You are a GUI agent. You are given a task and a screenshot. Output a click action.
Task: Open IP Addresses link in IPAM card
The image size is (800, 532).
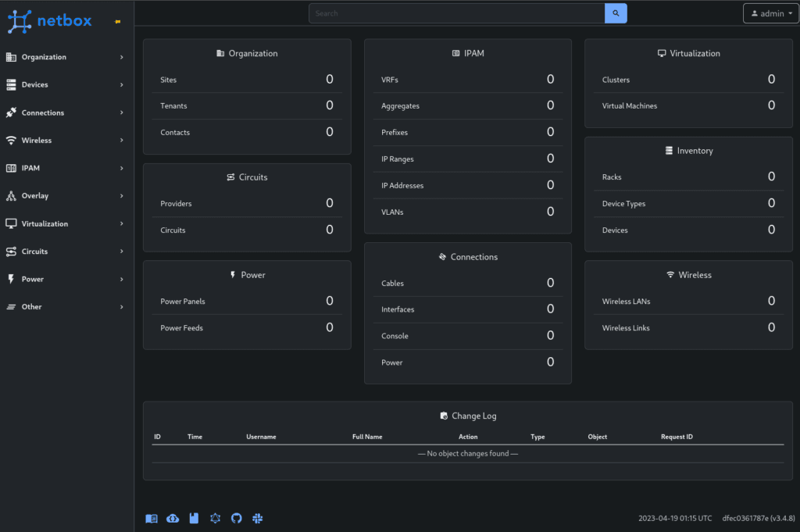[402, 185]
